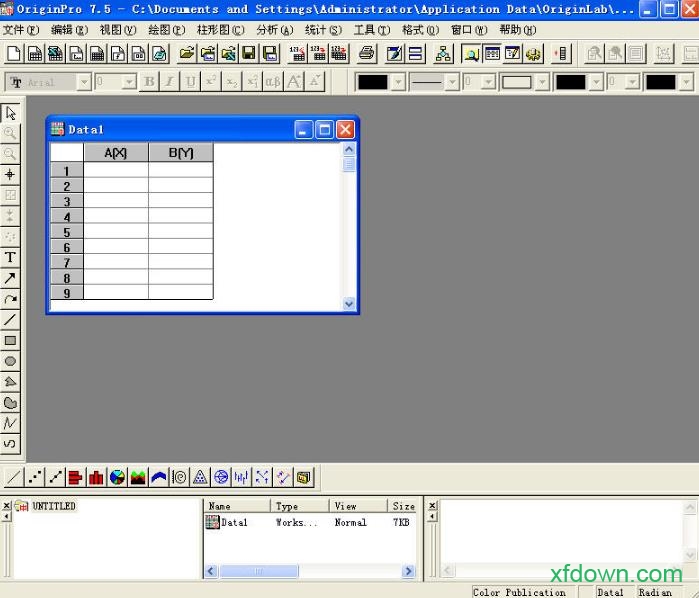
Task: Open the 绘图(P) menu
Action: 166,30
